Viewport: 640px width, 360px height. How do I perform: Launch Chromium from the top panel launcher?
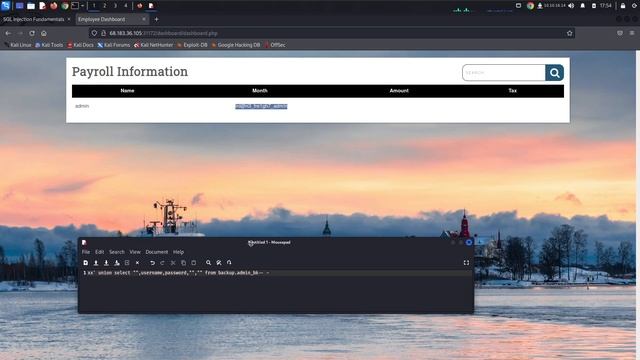(64, 6)
